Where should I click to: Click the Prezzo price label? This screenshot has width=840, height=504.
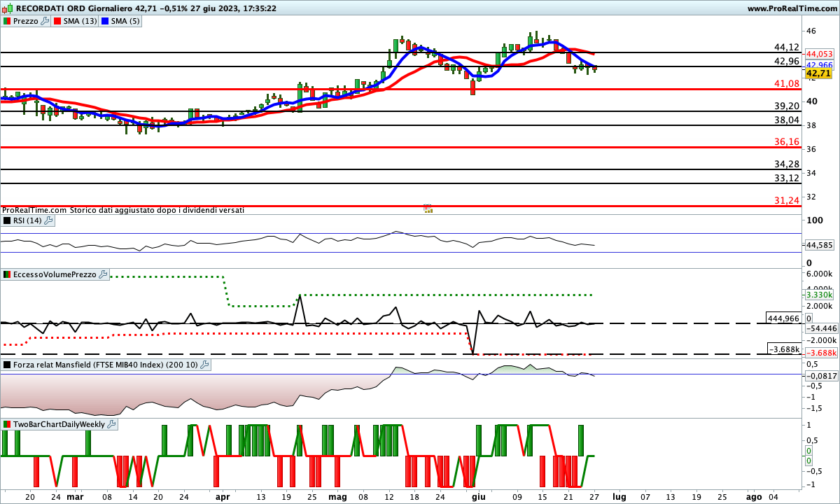[25, 22]
